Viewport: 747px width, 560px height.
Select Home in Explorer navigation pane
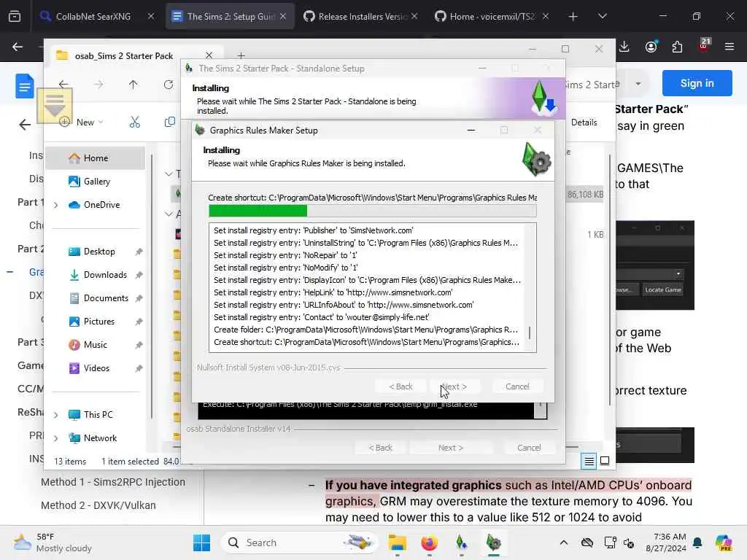[96, 158]
